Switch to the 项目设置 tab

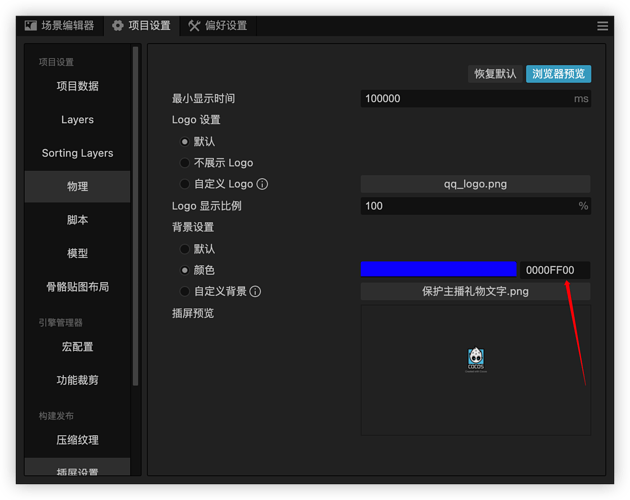click(x=141, y=26)
